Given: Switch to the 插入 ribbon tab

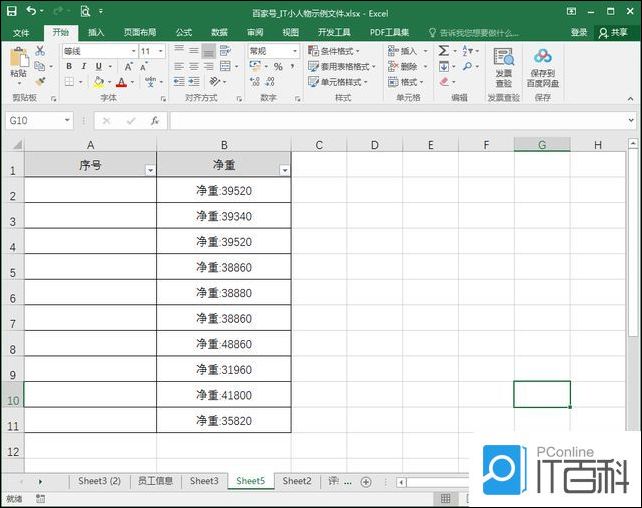Looking at the screenshot, I should pos(96,32).
